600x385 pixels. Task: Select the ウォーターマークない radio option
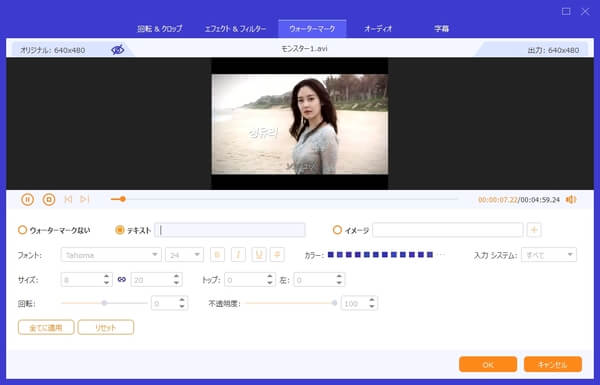[22, 230]
